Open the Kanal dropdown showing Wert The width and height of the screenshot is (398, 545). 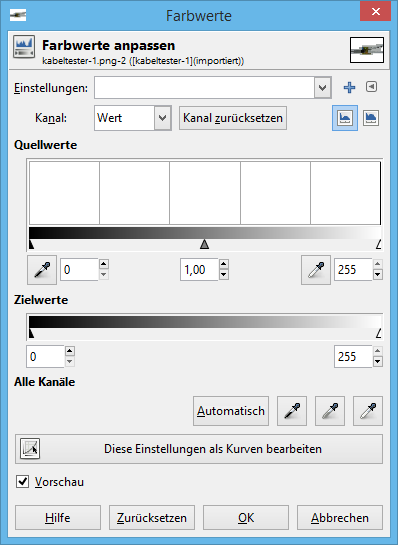point(133,118)
